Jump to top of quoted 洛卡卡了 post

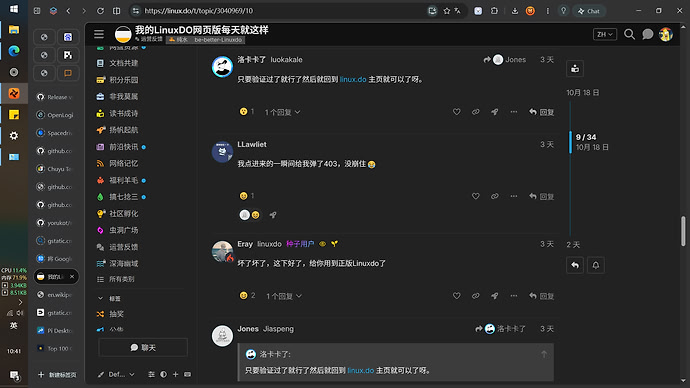[x=544, y=354]
